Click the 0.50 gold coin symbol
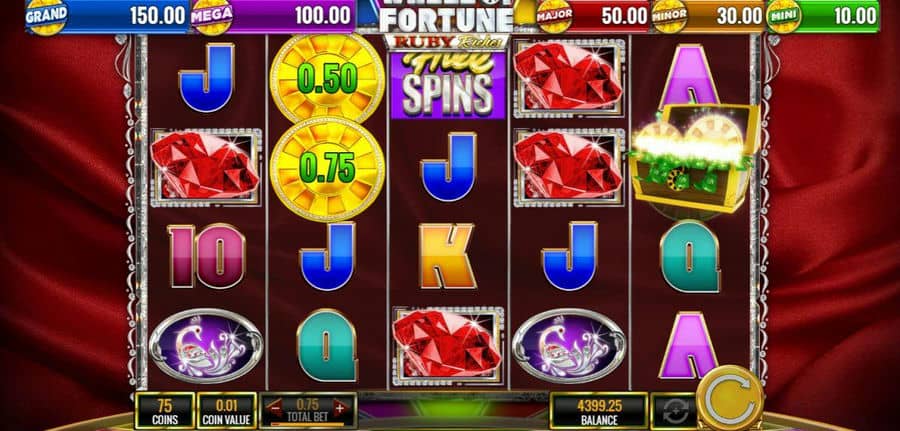The width and height of the screenshot is (900, 431). (327, 79)
